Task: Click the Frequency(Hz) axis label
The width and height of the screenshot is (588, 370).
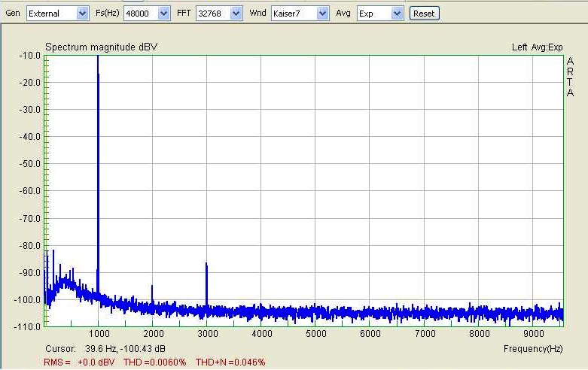Action: point(533,349)
